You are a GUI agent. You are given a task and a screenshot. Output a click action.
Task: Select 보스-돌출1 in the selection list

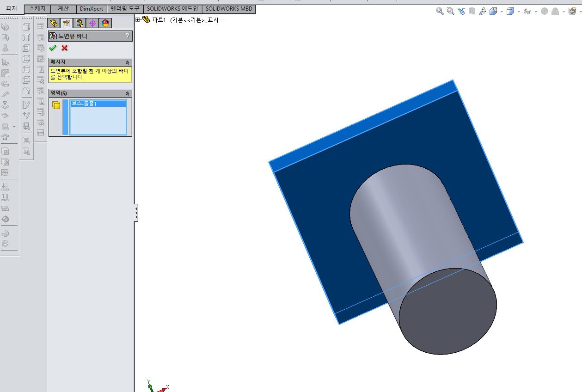click(x=98, y=104)
